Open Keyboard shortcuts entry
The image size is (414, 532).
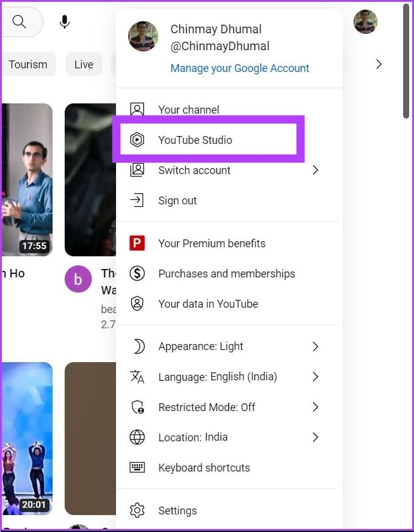coord(227,467)
